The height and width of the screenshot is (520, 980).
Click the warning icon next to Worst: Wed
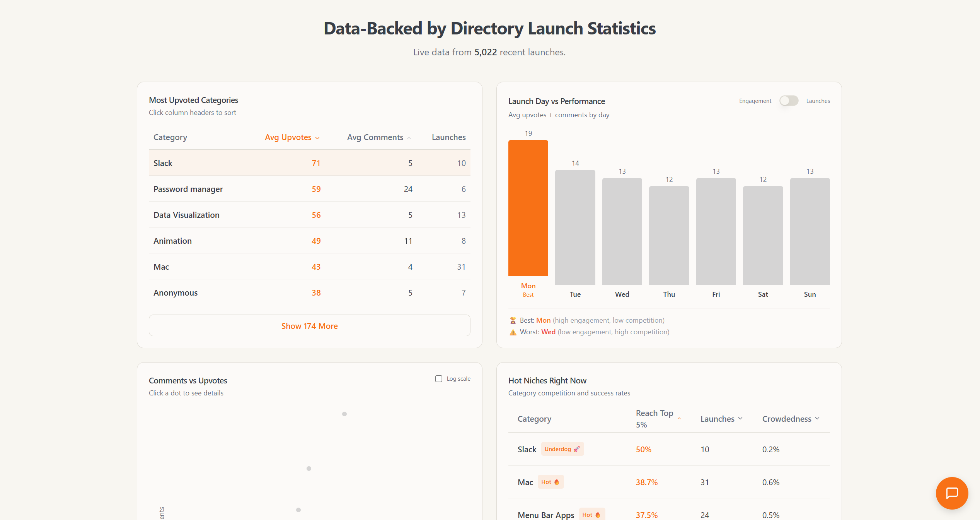512,332
